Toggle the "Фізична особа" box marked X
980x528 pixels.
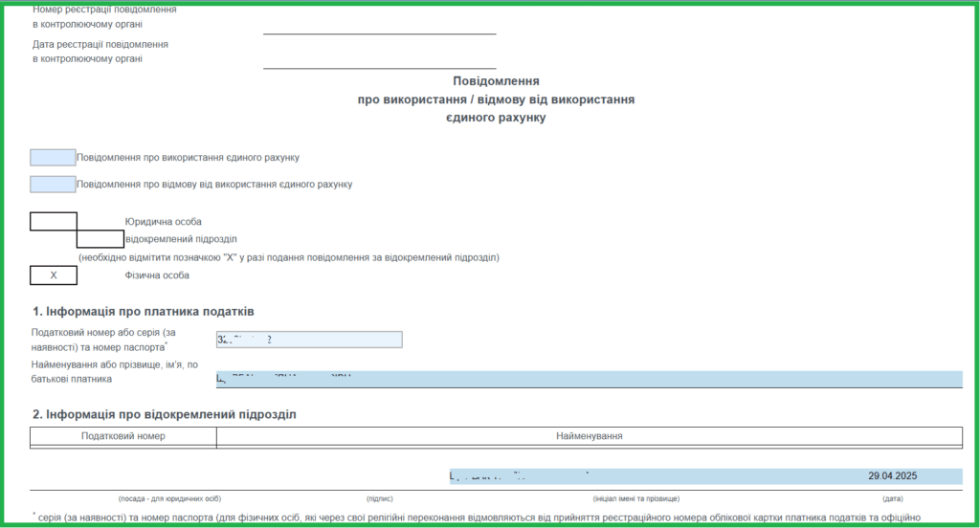pyautogui.click(x=54, y=275)
